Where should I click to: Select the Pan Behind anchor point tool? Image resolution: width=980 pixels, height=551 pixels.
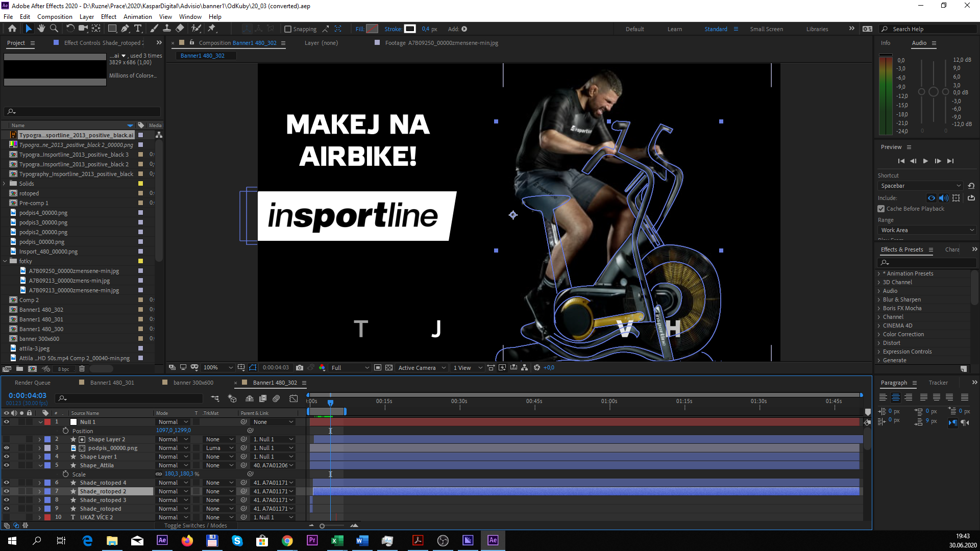[x=96, y=29]
